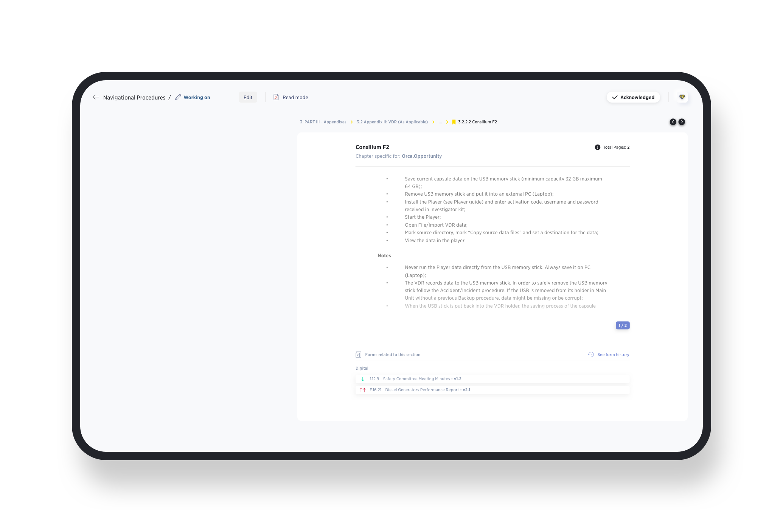This screenshot has height=532, width=783.
Task: Open 3.2 Appendix II: VDR breadcrumb
Action: [x=392, y=122]
